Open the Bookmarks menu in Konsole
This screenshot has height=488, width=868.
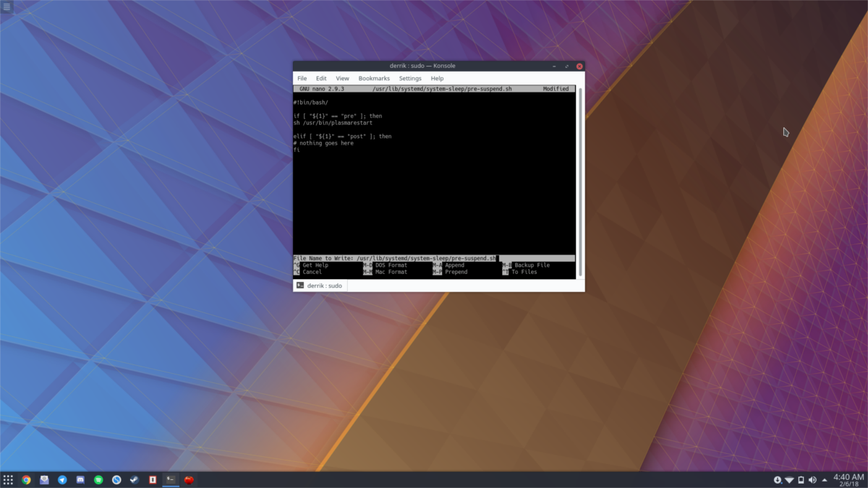[x=374, y=78]
